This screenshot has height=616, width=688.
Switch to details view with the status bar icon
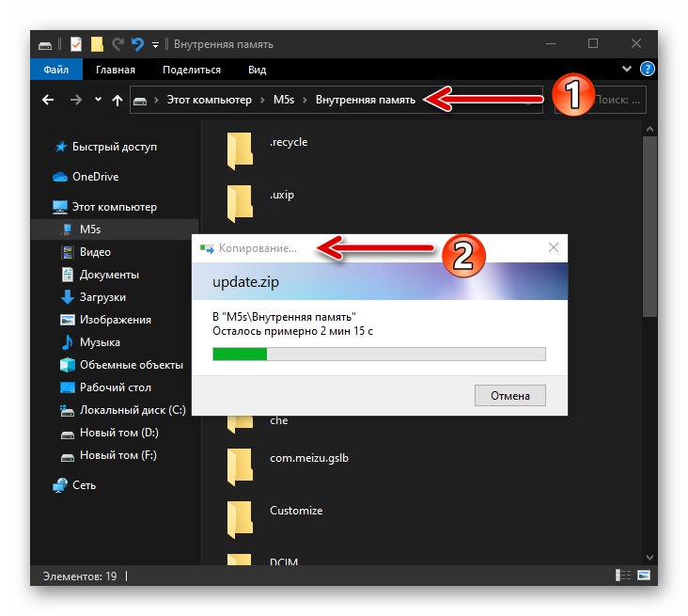(x=622, y=576)
